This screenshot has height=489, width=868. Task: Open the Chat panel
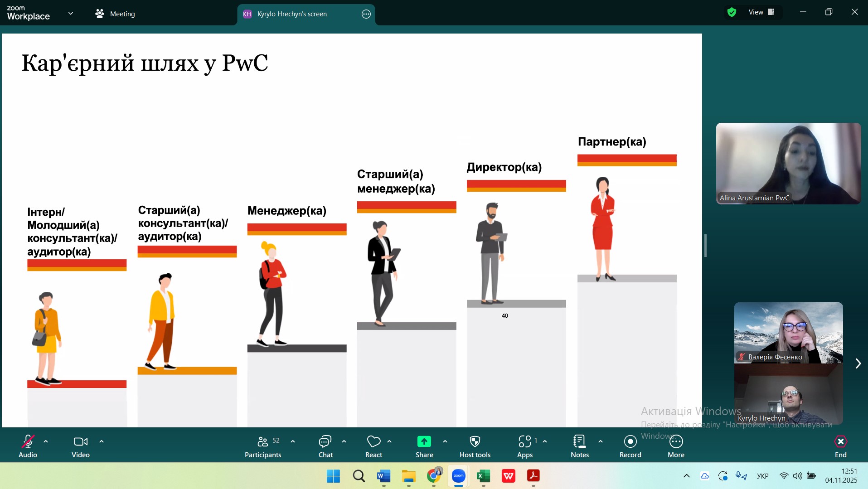tap(325, 446)
